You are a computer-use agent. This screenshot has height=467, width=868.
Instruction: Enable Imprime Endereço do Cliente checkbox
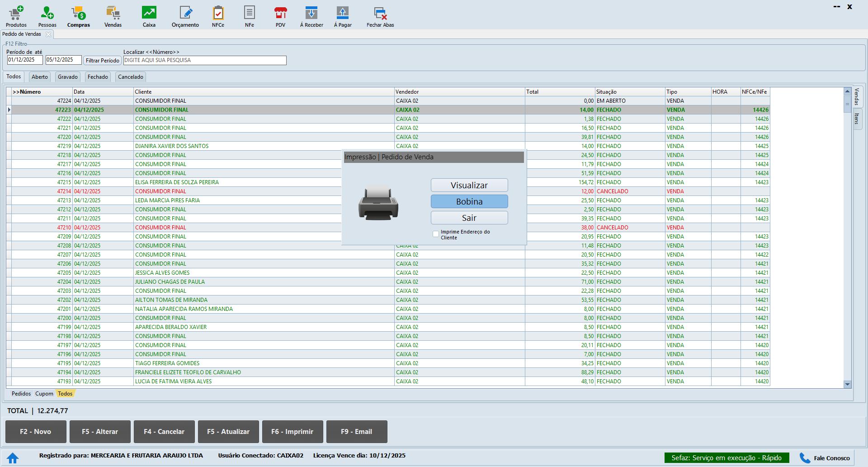point(436,234)
